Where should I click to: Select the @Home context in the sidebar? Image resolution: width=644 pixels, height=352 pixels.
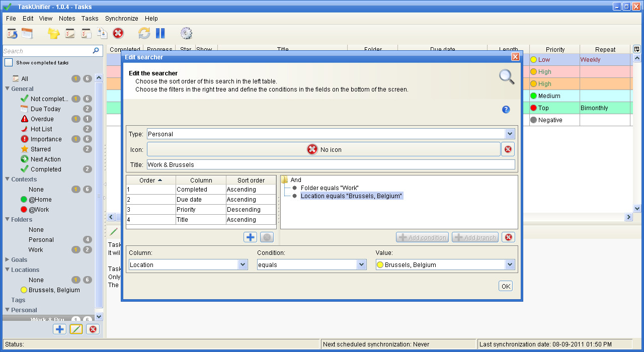[x=40, y=200]
